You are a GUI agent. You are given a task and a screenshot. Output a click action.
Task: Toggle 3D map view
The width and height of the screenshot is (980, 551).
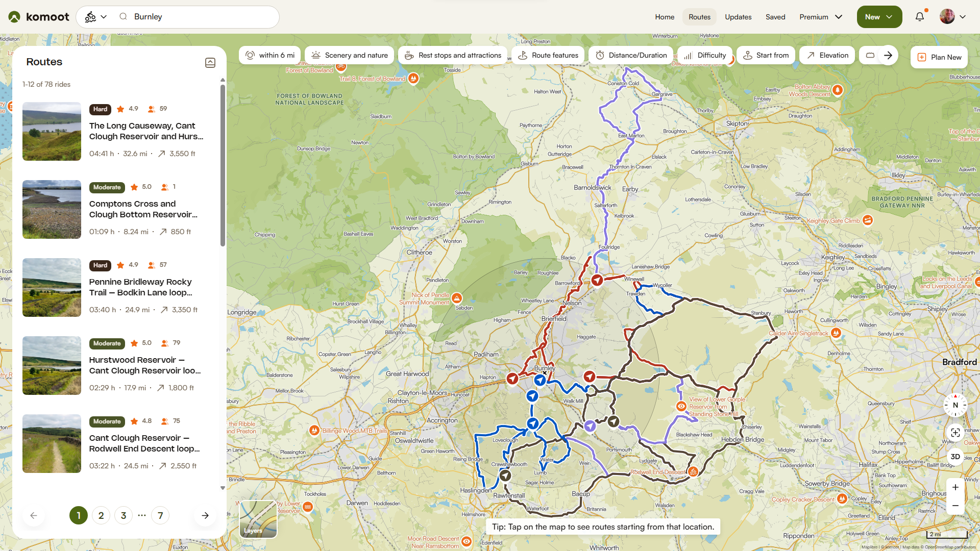[955, 457]
